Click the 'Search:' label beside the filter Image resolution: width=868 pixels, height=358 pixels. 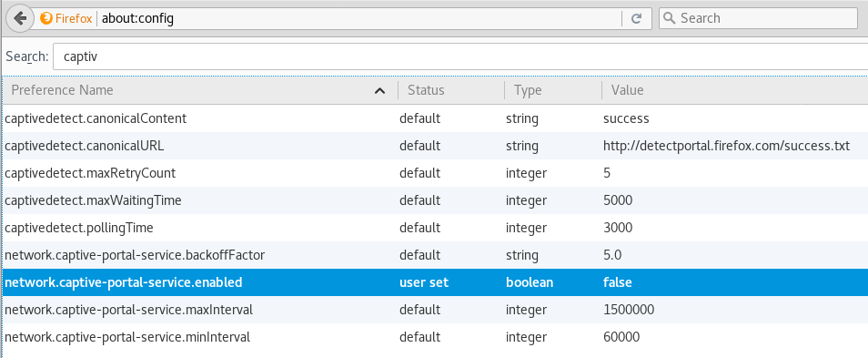[x=26, y=56]
